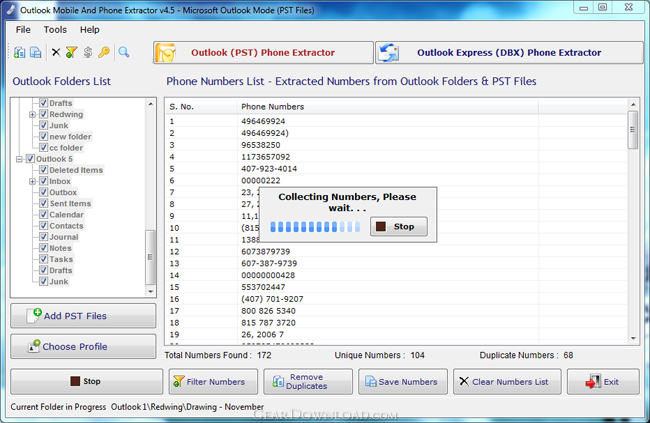Expand the Redwing folder node
Image resolution: width=650 pixels, height=423 pixels.
tap(32, 114)
